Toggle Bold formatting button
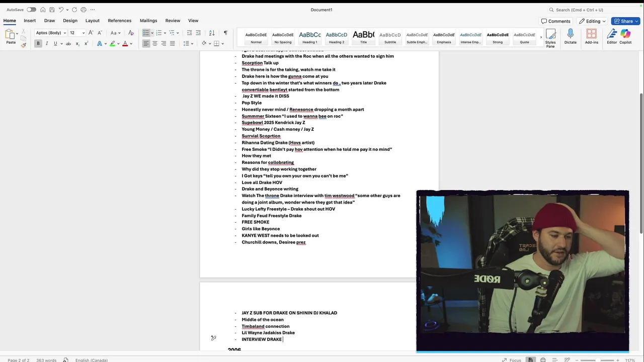The image size is (644, 362). [x=38, y=44]
